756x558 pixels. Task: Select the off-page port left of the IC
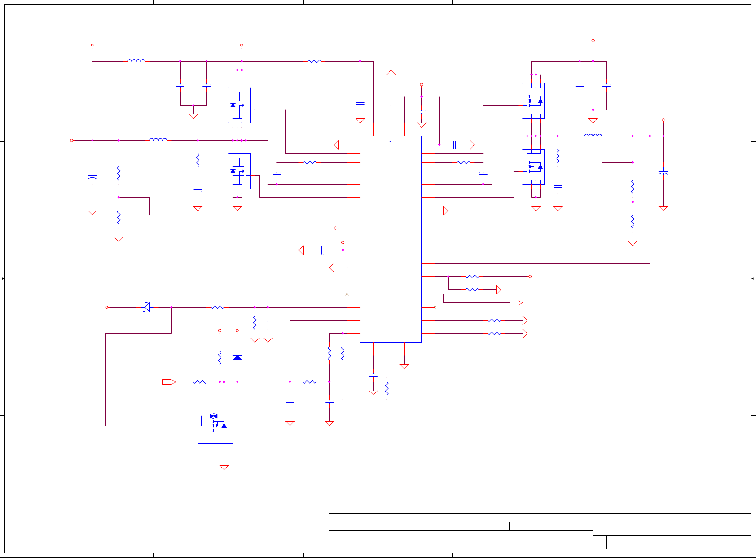click(x=169, y=382)
